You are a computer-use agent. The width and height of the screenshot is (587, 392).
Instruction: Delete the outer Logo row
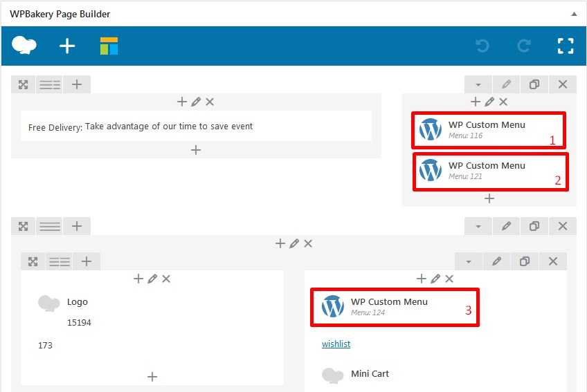(x=562, y=226)
